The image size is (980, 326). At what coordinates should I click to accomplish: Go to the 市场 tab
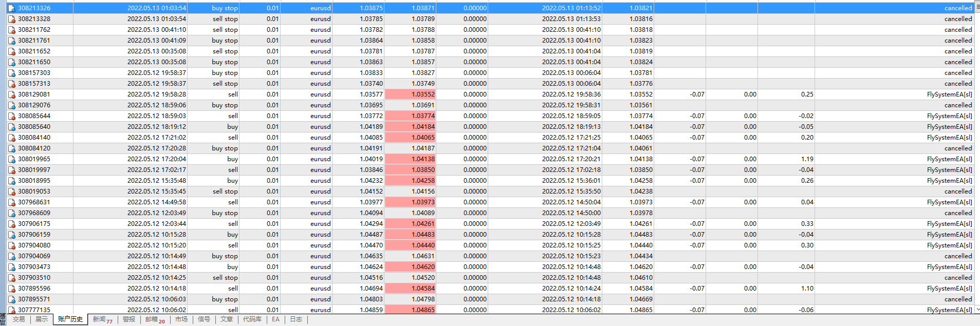pos(181,319)
